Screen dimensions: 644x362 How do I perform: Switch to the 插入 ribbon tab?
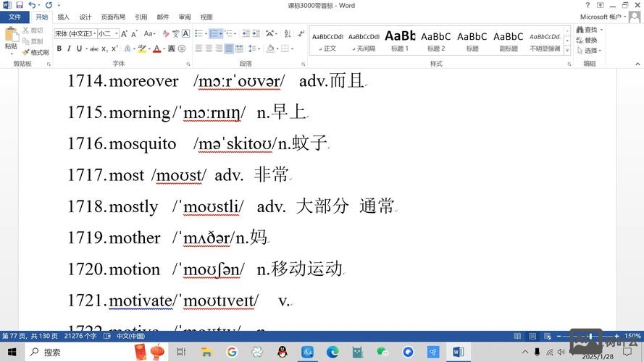63,17
